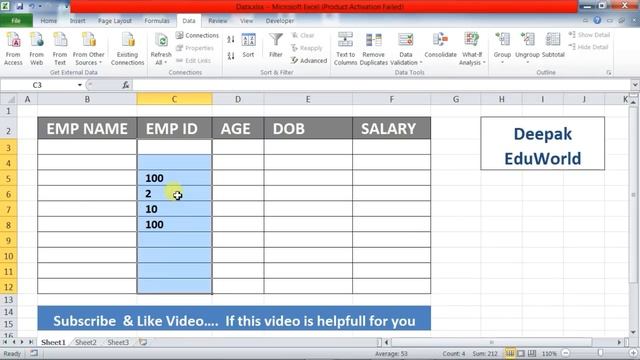This screenshot has width=640, height=360.
Task: Click the Save icon in Quick Access
Action: pos(20,6)
